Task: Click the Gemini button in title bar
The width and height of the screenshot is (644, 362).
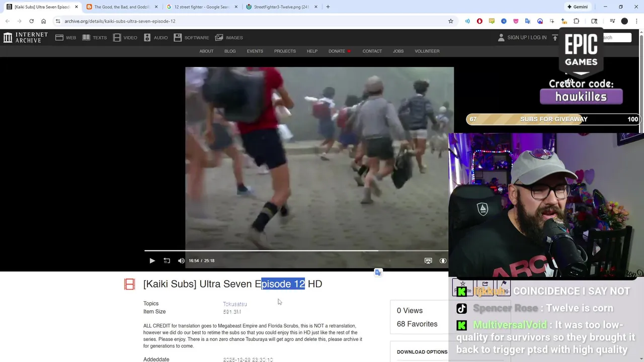Action: point(577,7)
